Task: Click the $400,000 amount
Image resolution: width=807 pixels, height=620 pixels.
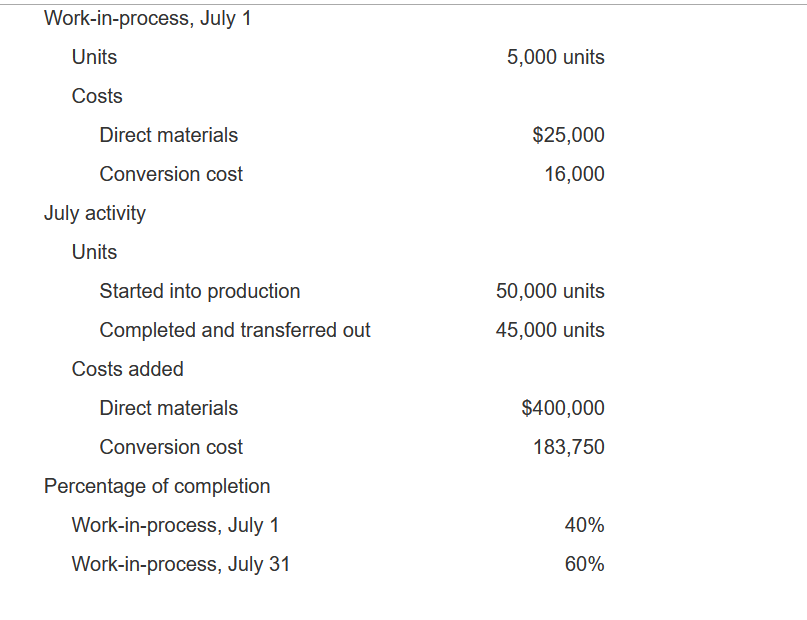Action: [x=563, y=408]
